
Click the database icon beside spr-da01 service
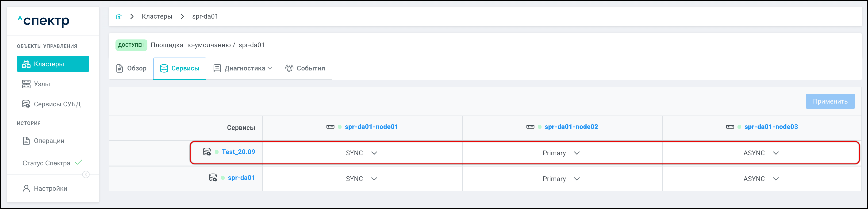click(213, 178)
